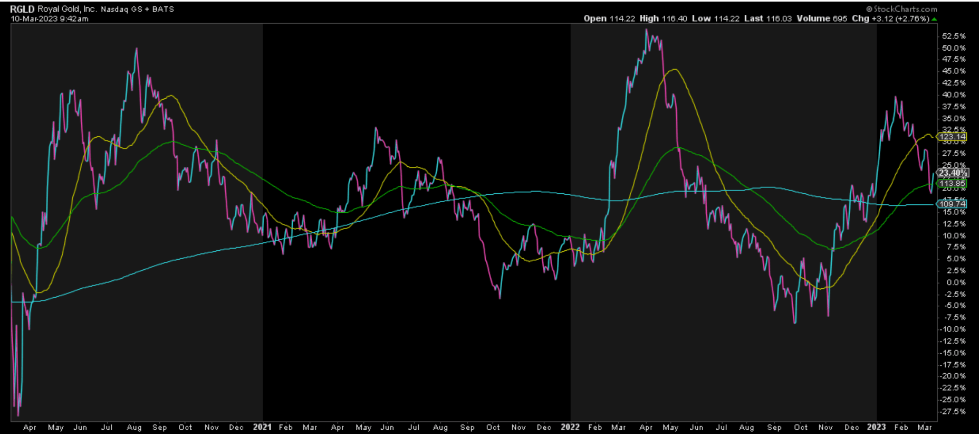Click the Volume 695 readout
This screenshot has height=435, width=980.
click(x=822, y=18)
